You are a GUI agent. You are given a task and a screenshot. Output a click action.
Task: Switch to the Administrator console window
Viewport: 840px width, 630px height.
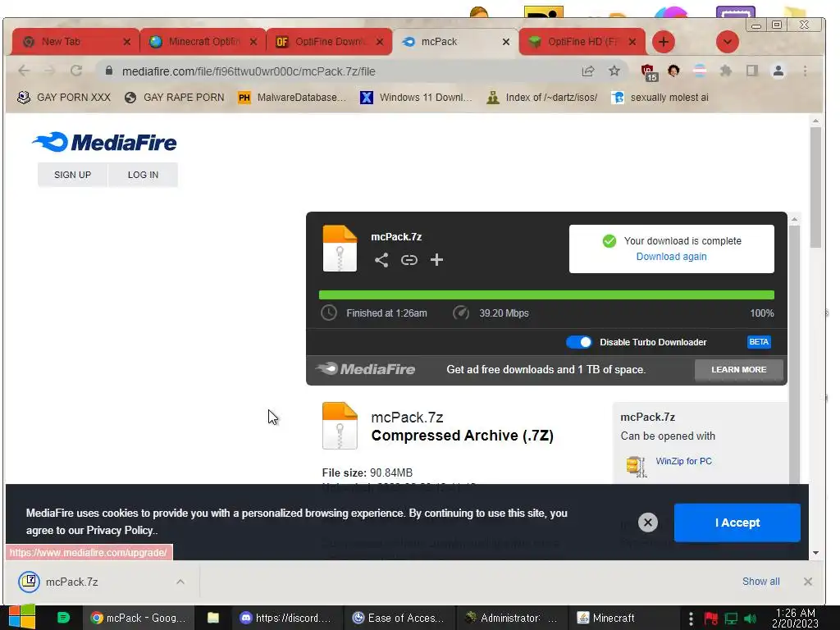[x=511, y=618]
